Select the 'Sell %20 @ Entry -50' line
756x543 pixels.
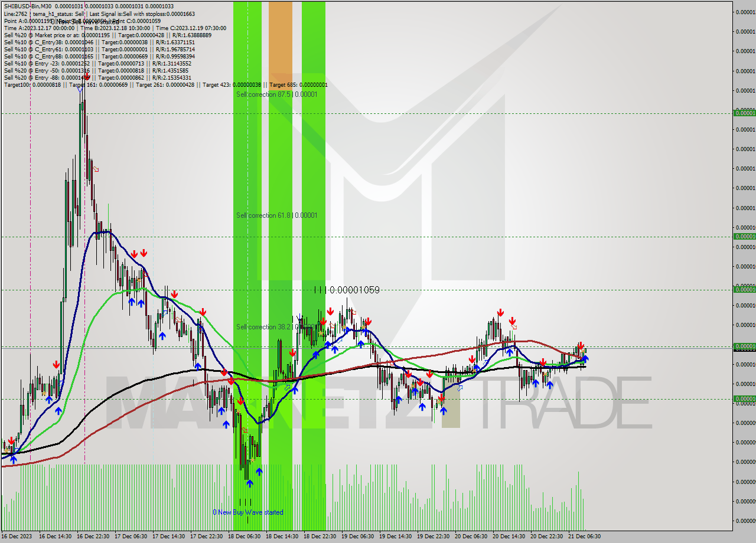[96, 70]
